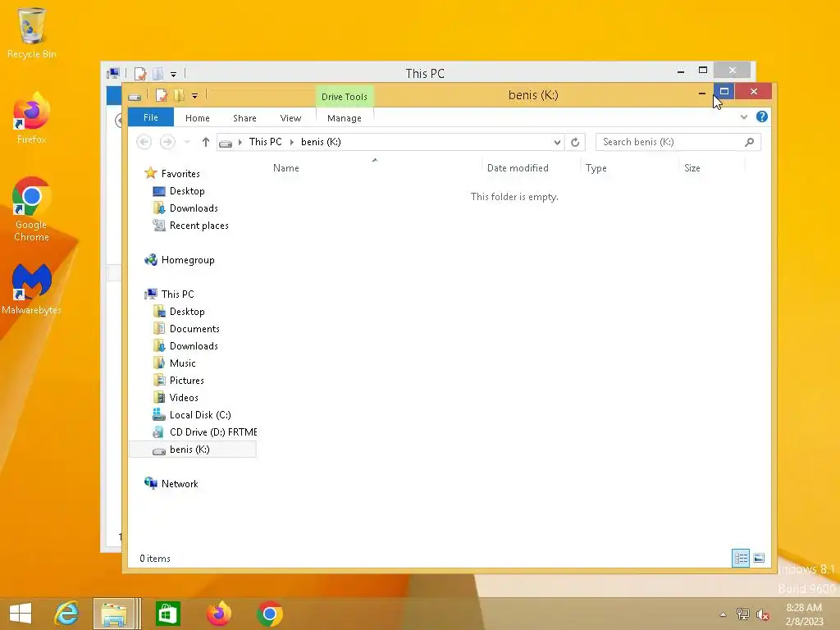The image size is (840, 630).
Task: Click the drive icon in benis (K:) title bar
Action: click(x=135, y=97)
